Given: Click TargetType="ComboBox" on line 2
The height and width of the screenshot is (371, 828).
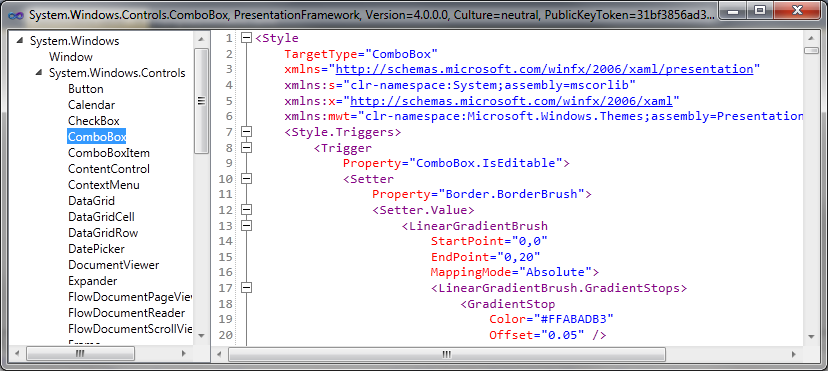Looking at the screenshot, I should coord(362,54).
